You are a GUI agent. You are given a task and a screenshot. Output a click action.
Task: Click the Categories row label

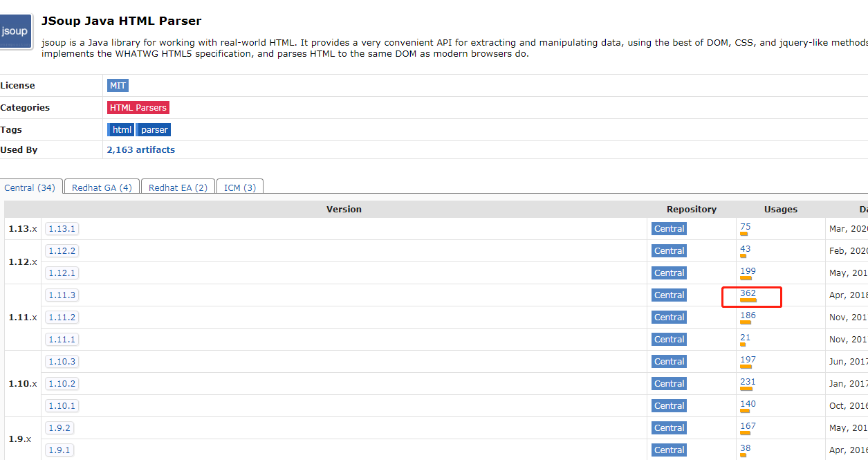pyautogui.click(x=25, y=108)
